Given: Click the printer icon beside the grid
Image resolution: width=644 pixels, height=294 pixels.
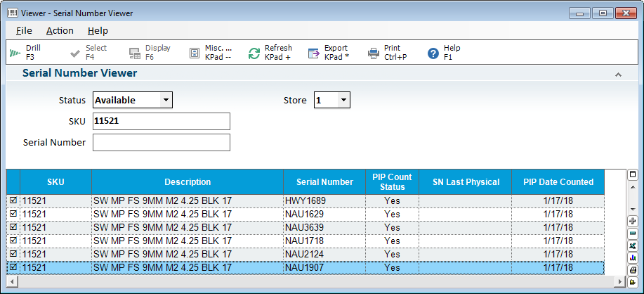Looking at the screenshot, I should tap(632, 269).
